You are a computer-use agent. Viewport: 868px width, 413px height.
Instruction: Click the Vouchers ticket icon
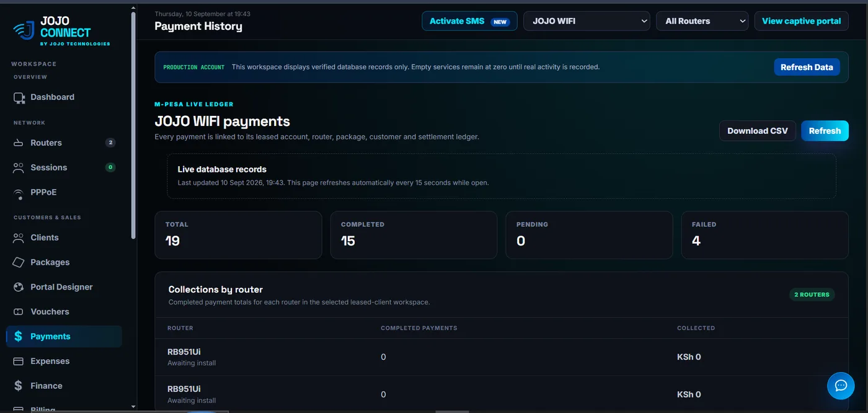pyautogui.click(x=19, y=312)
